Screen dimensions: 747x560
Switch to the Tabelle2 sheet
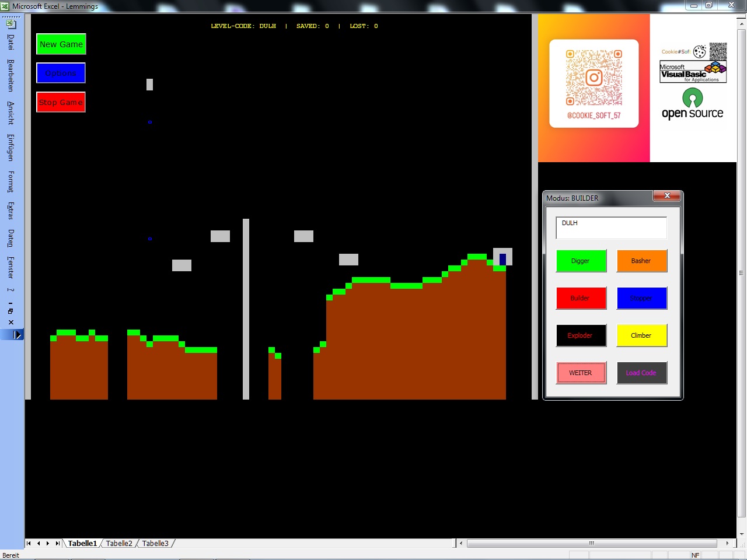click(119, 543)
